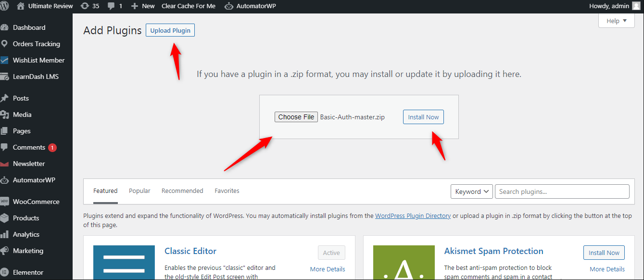
Task: Open the Ultimate Review home icon
Action: coord(20,6)
